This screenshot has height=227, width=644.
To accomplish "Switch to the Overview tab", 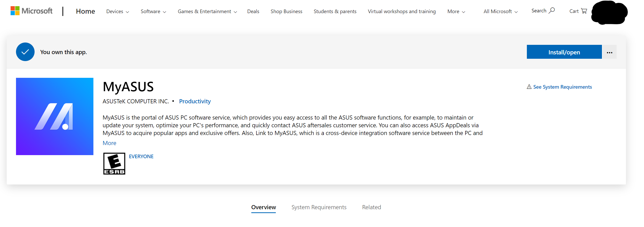I will click(x=263, y=207).
